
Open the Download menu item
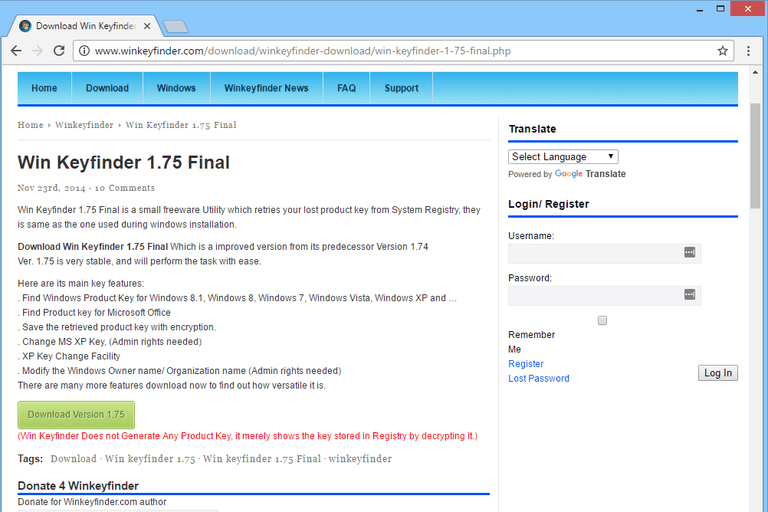[107, 88]
